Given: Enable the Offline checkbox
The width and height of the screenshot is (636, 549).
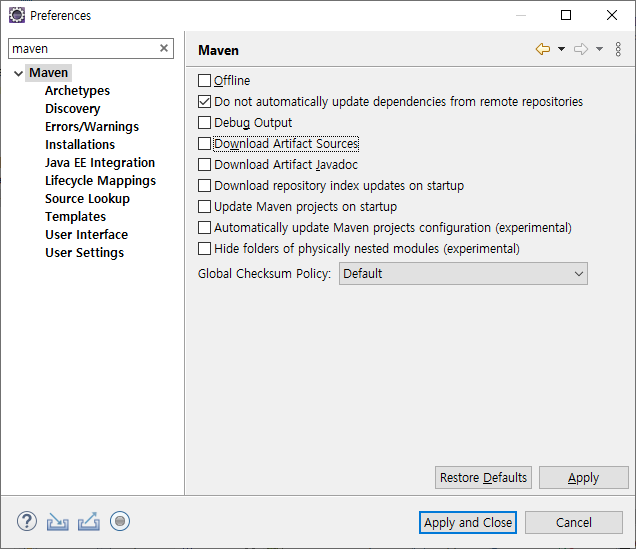Looking at the screenshot, I should coord(204,80).
